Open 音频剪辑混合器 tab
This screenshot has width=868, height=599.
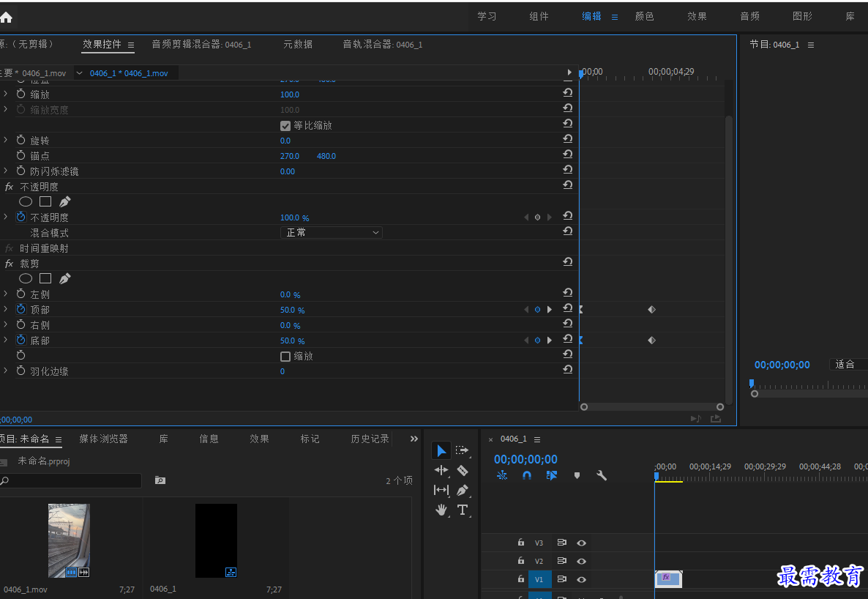pyautogui.click(x=201, y=45)
